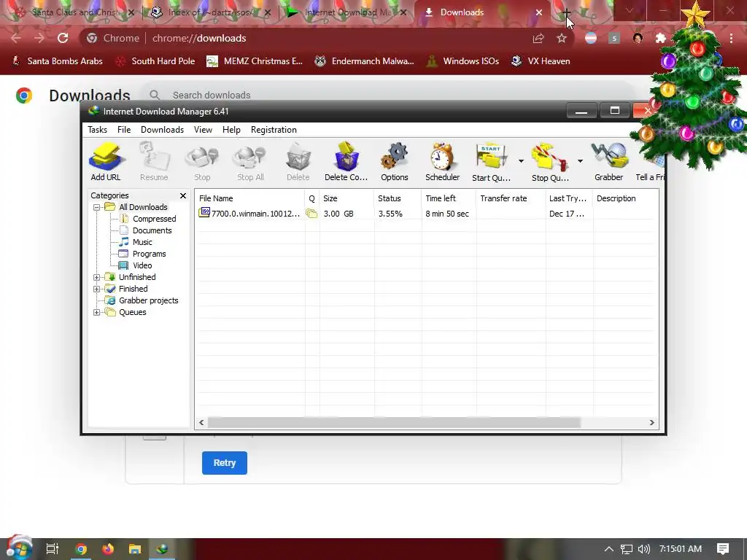
Task: Open Chrome extensions puzzle icon
Action: tap(660, 38)
